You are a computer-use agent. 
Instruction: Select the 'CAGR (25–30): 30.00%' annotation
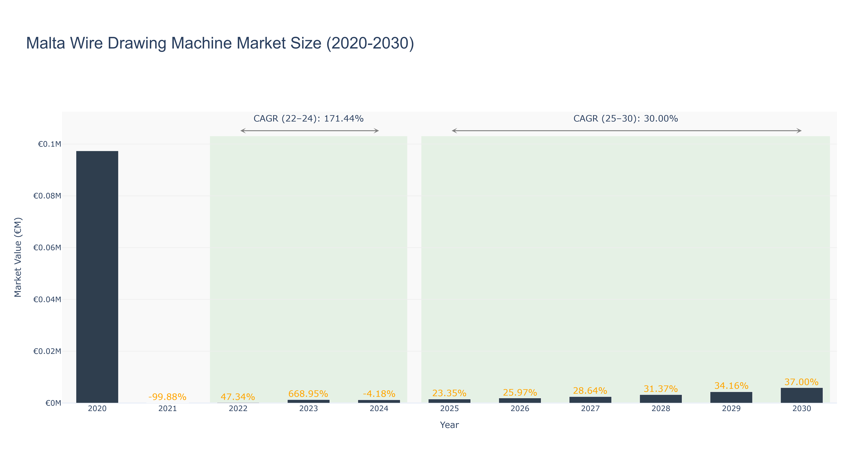pyautogui.click(x=626, y=119)
